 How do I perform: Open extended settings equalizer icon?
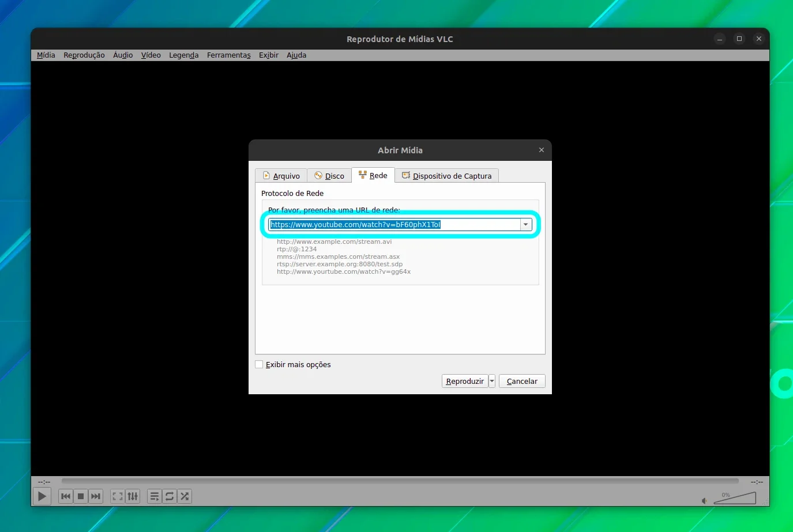(133, 496)
